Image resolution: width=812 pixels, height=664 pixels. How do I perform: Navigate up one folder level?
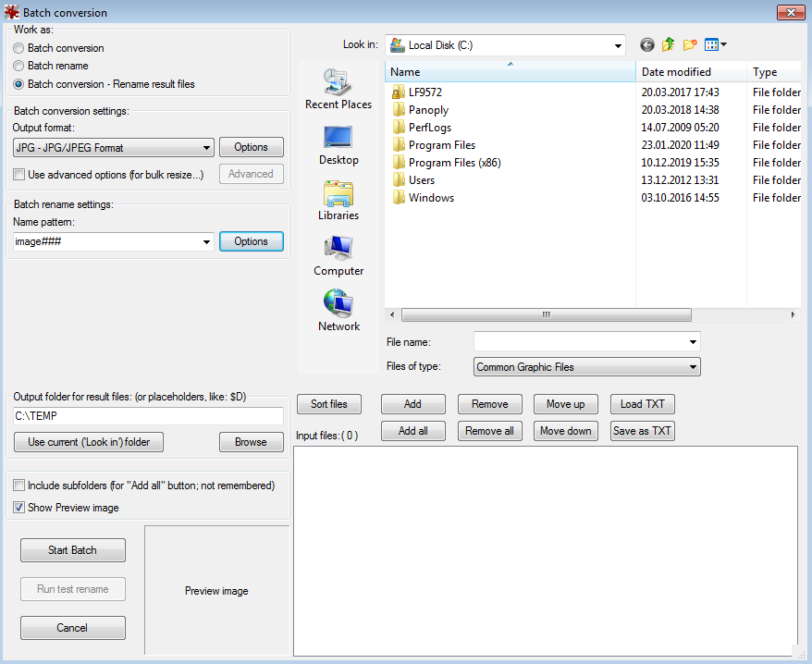point(667,44)
